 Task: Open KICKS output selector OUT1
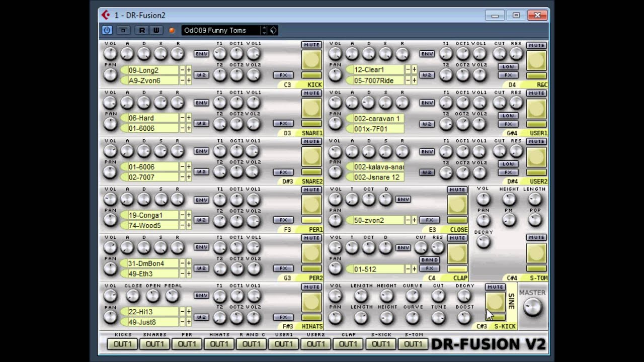coord(123,344)
